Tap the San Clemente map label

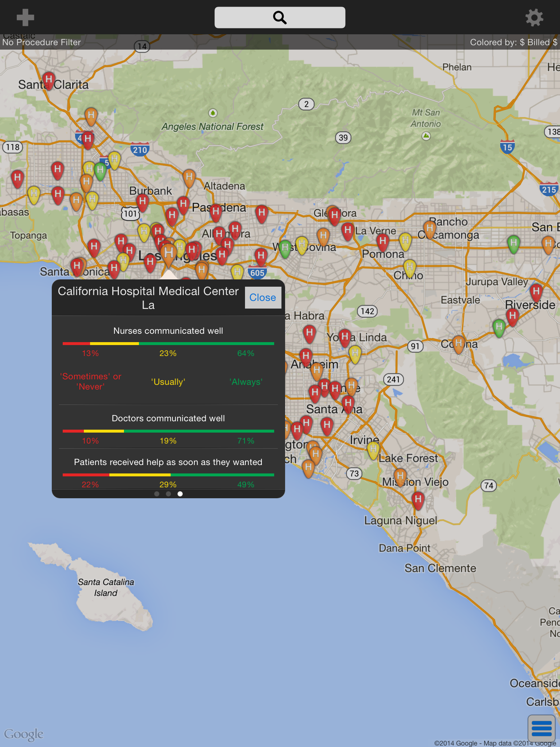pyautogui.click(x=440, y=568)
